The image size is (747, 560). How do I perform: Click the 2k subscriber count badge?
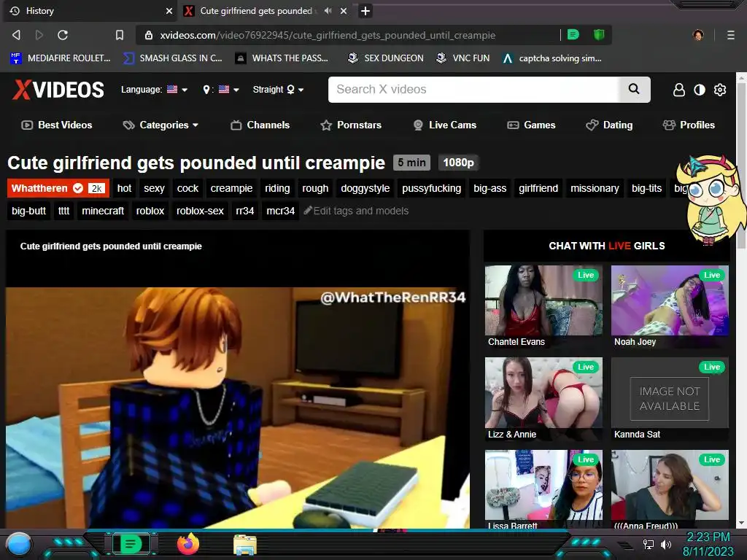[x=97, y=188]
